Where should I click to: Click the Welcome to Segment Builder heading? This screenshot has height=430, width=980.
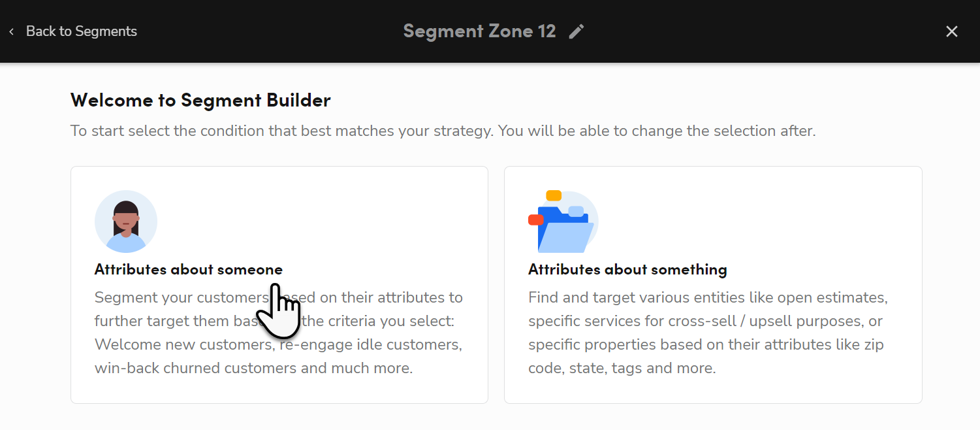pos(200,100)
